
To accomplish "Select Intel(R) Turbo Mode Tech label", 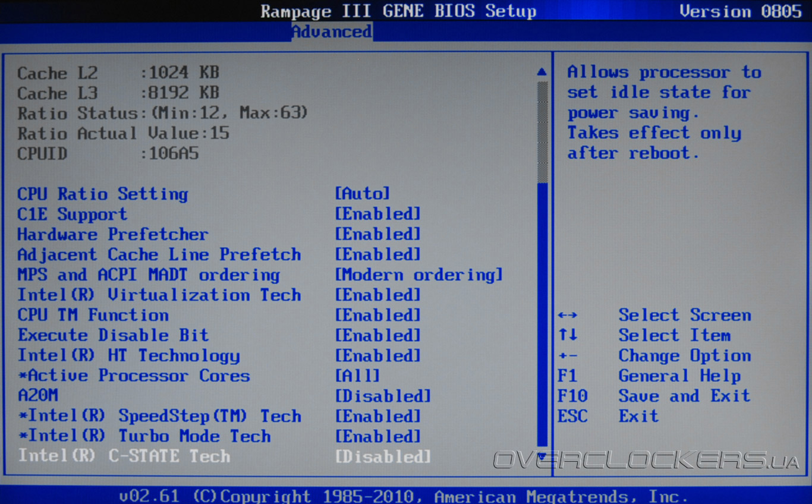I will click(143, 436).
